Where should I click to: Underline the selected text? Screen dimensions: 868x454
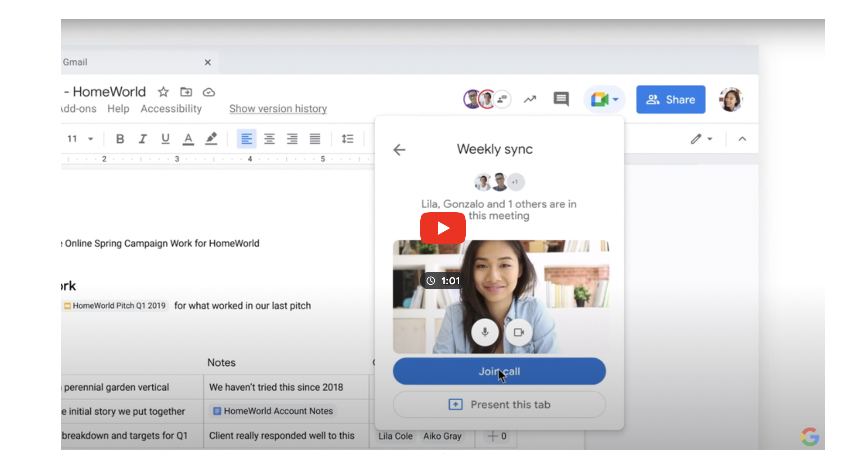pyautogui.click(x=165, y=139)
